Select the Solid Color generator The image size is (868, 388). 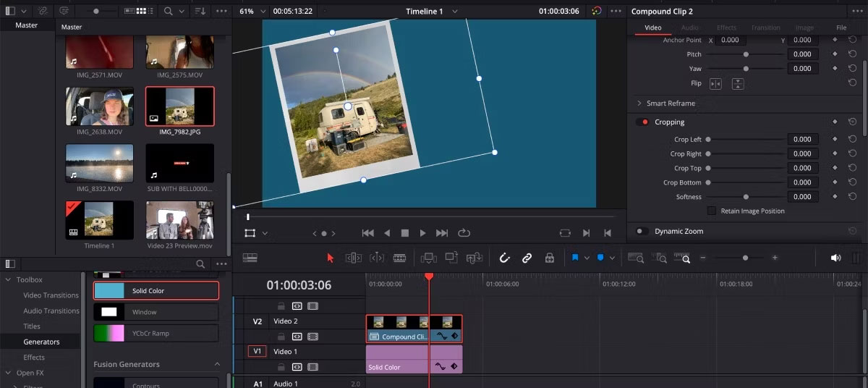tap(156, 291)
